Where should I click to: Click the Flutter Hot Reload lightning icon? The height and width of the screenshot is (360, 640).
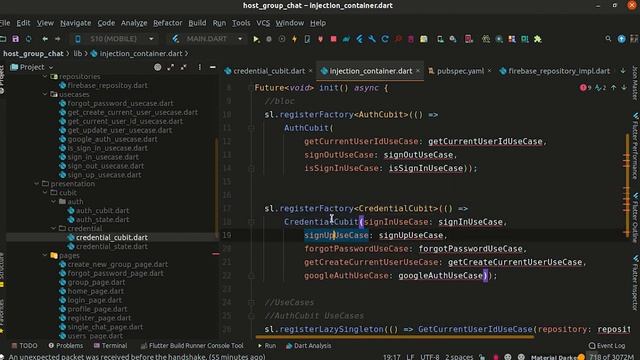[x=294, y=39]
